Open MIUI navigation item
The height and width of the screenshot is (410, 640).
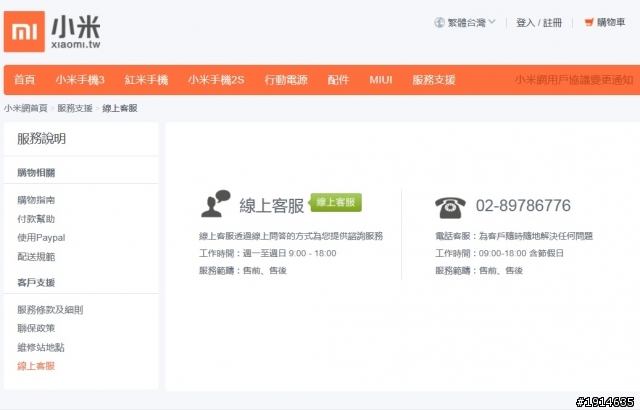pos(380,80)
